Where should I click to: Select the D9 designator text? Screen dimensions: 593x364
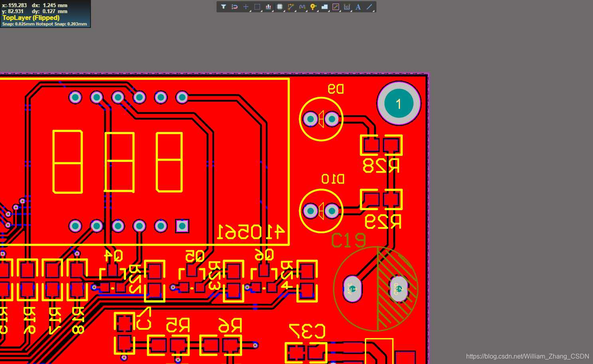[x=336, y=89]
